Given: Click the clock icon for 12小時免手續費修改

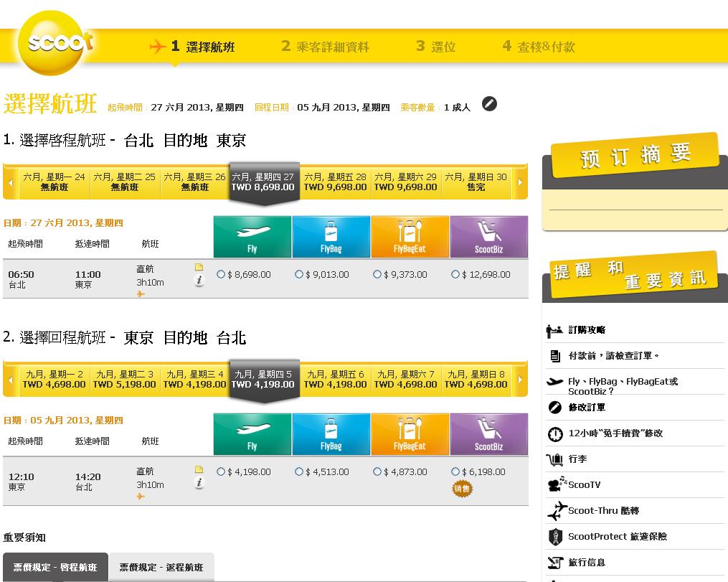Looking at the screenshot, I should pos(555,434).
